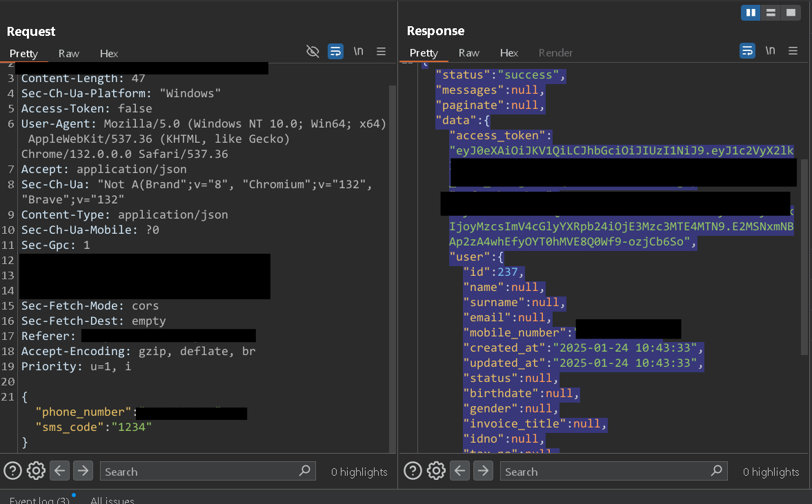Switch Response to Render tab
Viewport: 812px width, 504px height.
coord(555,53)
